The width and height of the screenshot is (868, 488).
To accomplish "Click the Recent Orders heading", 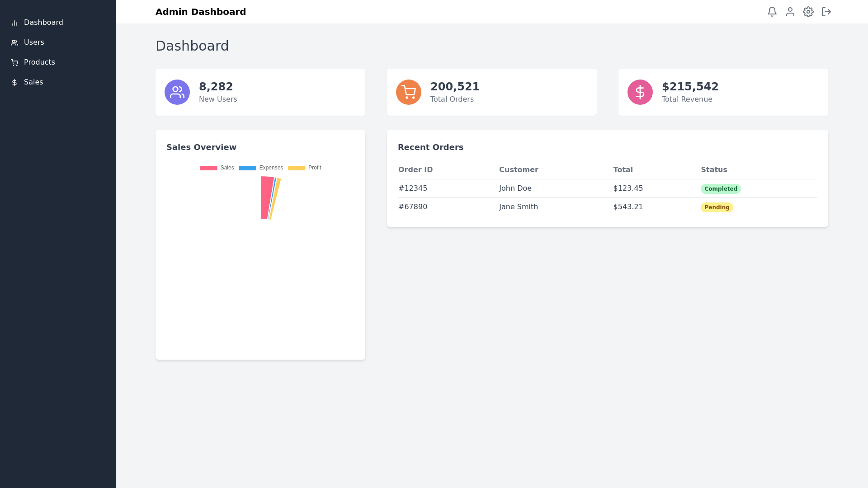I will [x=430, y=147].
